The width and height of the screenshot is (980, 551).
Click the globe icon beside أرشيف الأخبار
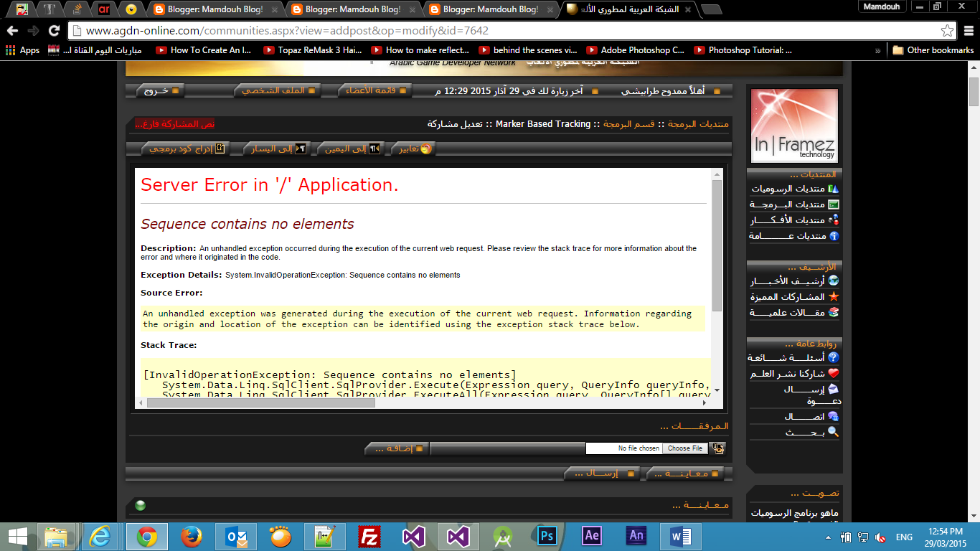833,281
